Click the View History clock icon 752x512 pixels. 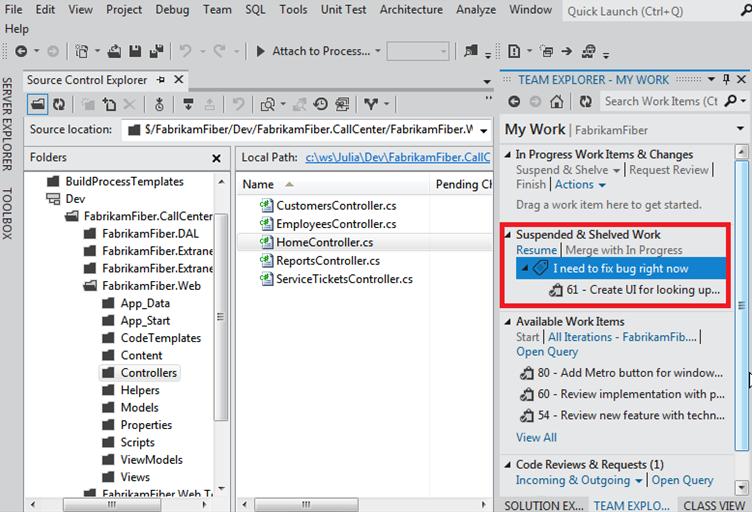(320, 104)
